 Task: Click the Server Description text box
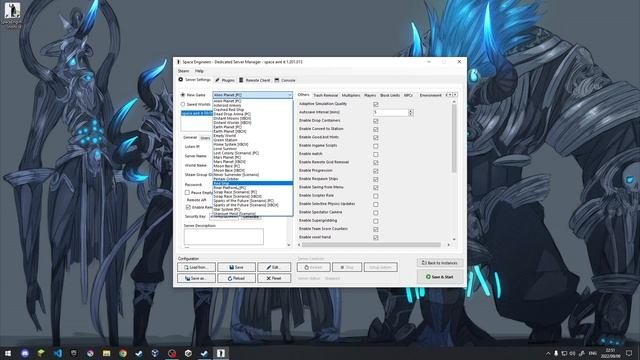point(224,237)
